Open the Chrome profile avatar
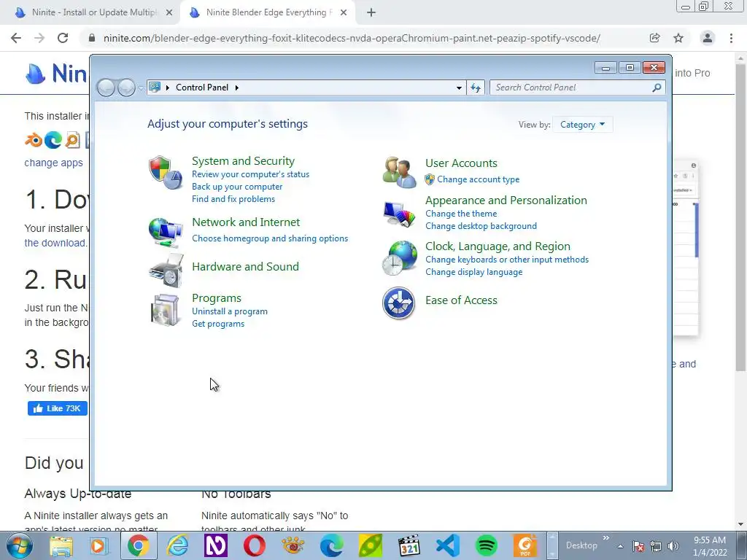The width and height of the screenshot is (747, 560). click(x=708, y=38)
